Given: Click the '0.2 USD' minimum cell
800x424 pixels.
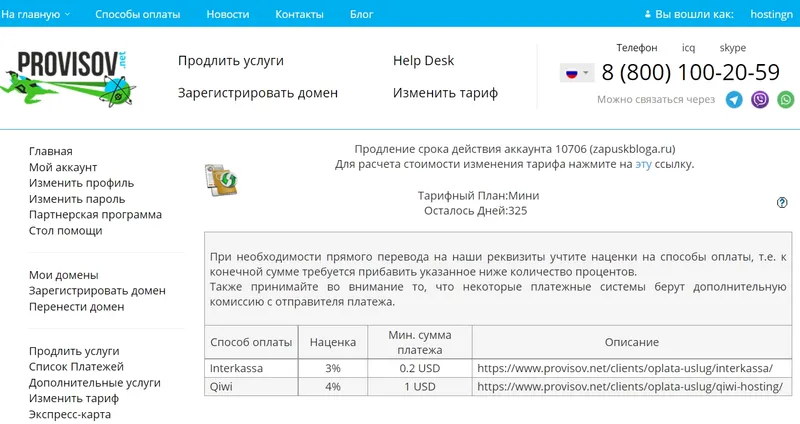Looking at the screenshot, I should (x=420, y=368).
